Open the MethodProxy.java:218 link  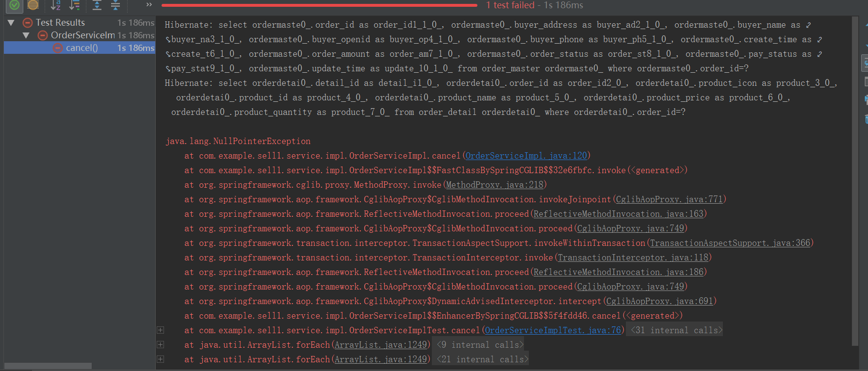(494, 185)
